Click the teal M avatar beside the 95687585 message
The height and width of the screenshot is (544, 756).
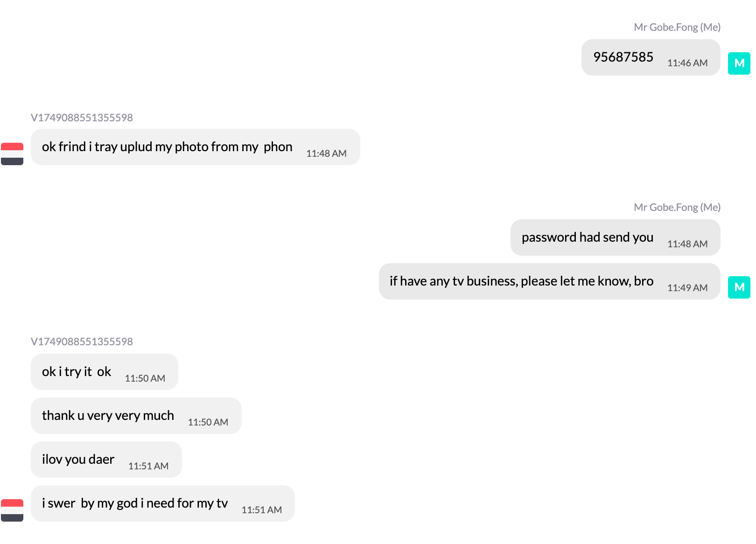739,63
